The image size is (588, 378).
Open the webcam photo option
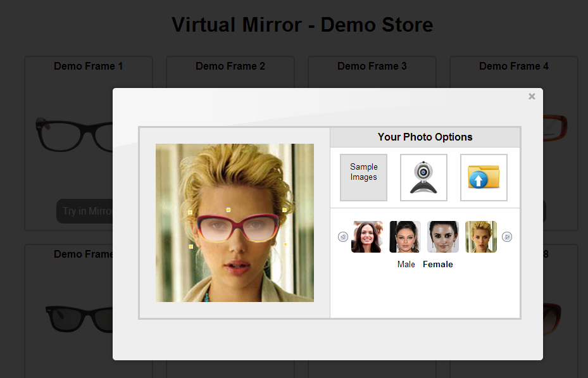tap(423, 177)
